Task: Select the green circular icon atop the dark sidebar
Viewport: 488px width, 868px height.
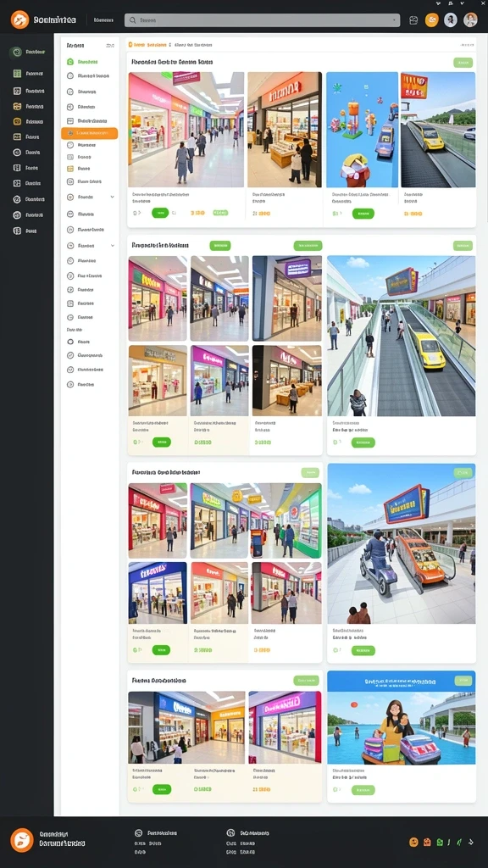Action: (x=17, y=52)
